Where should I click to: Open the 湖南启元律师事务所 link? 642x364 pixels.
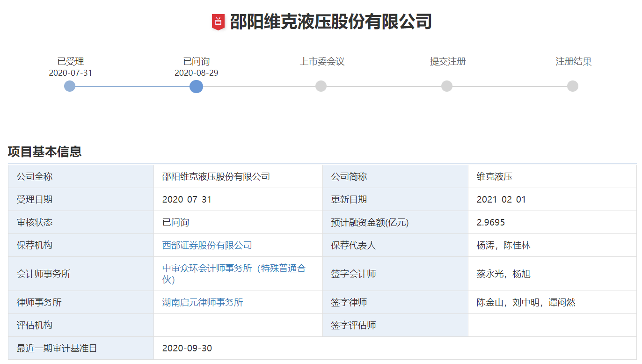click(x=203, y=302)
